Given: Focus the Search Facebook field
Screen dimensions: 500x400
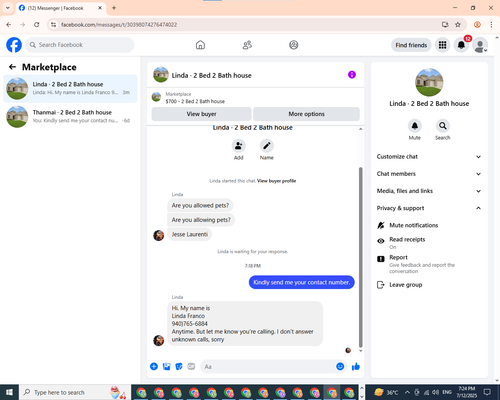Looking at the screenshot, I should point(80,45).
